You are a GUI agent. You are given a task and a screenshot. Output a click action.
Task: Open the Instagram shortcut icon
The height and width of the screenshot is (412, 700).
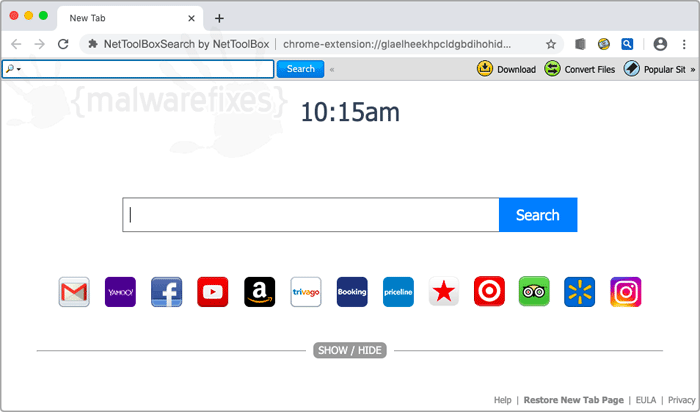coord(626,292)
